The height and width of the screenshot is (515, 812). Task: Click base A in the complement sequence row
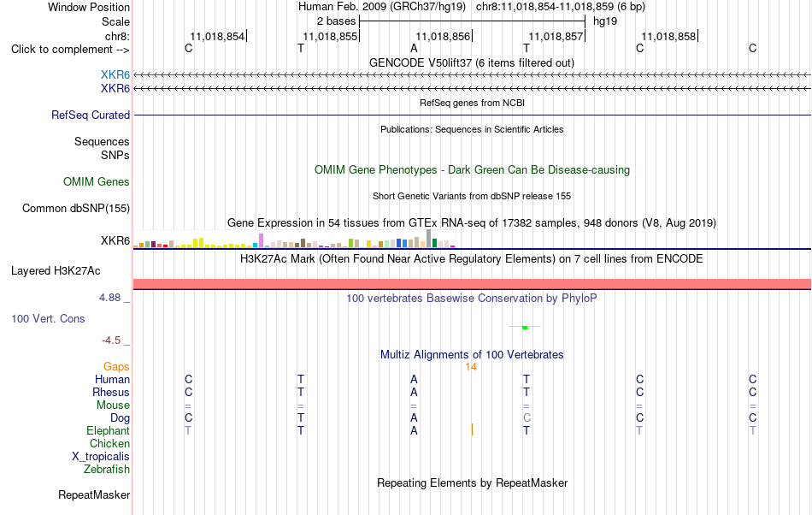pos(414,49)
